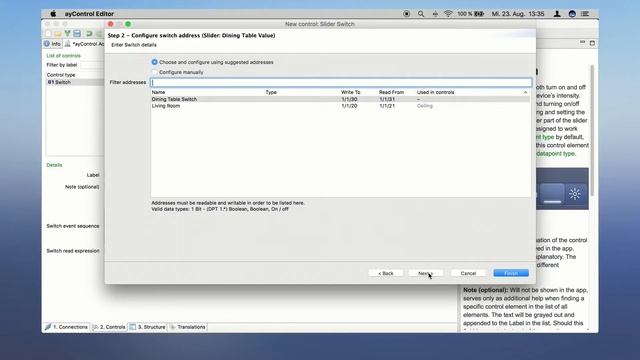Open the user account menu bar icon
The image size is (640, 360).
click(x=557, y=13)
